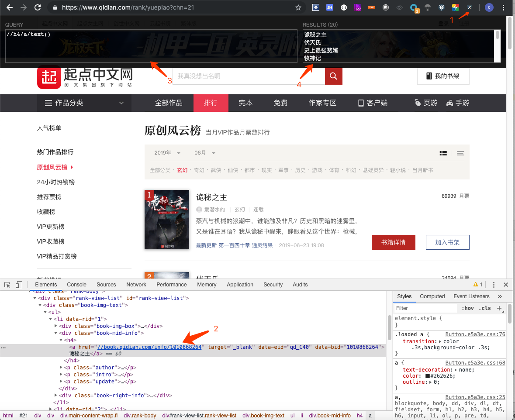Screen dimensions: 515x420
Task: Click the extension icon with badge 3
Action: [x=414, y=8]
